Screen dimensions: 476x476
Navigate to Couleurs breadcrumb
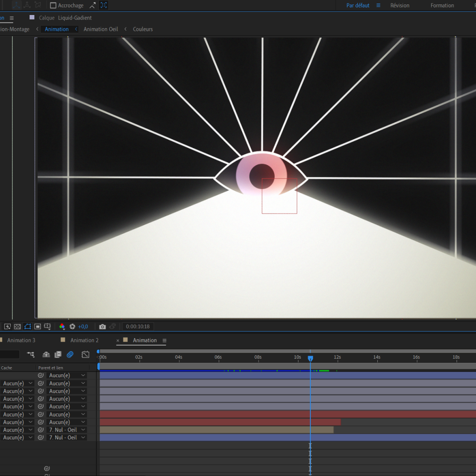(x=143, y=29)
